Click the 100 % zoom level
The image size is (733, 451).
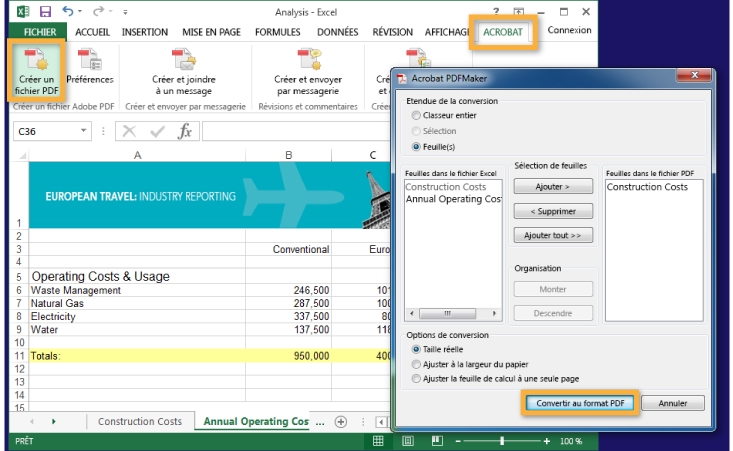tap(570, 441)
